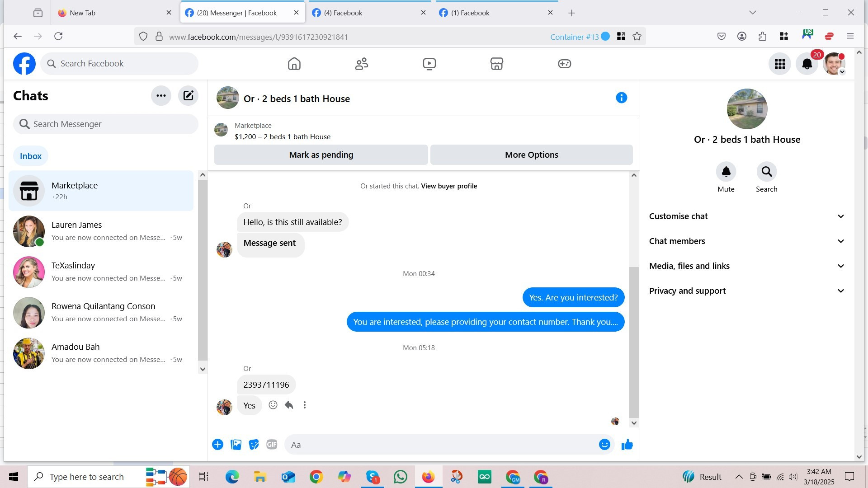
Task: Open the GIF picker icon
Action: [x=272, y=445]
